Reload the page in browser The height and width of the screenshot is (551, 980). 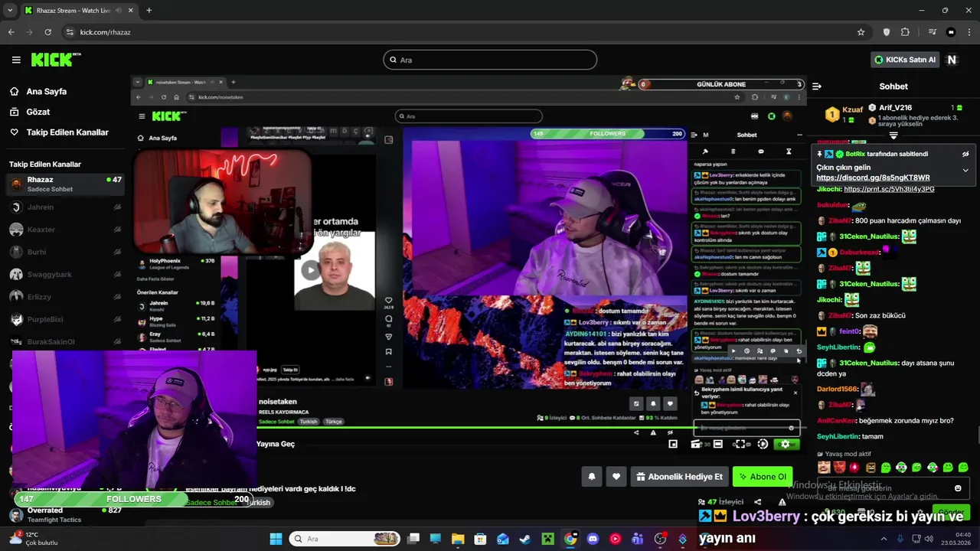47,32
